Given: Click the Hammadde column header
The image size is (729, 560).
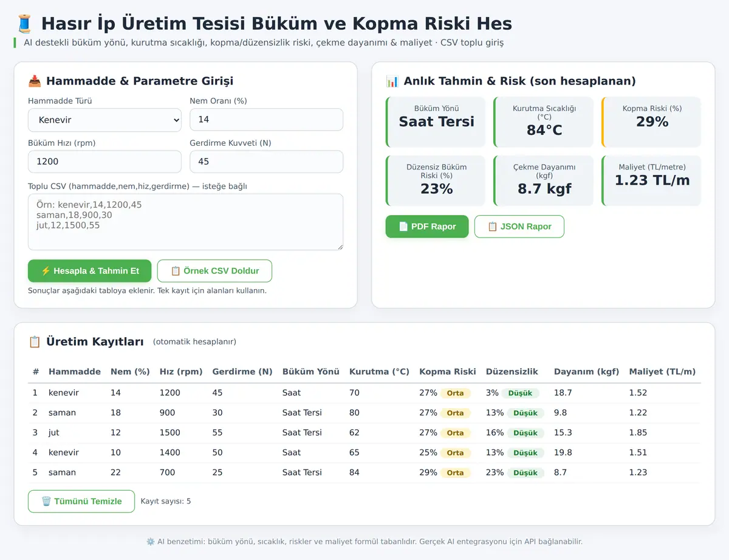Looking at the screenshot, I should (x=75, y=372).
